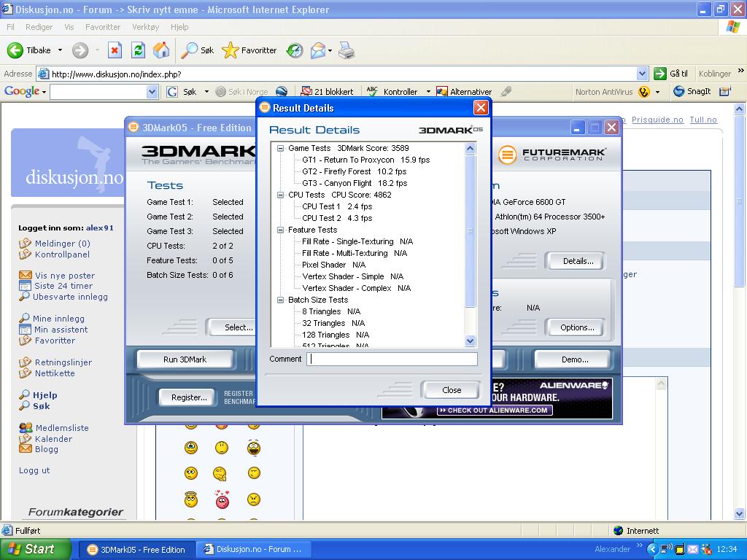
Task: Open the Home page icon
Action: point(161,50)
